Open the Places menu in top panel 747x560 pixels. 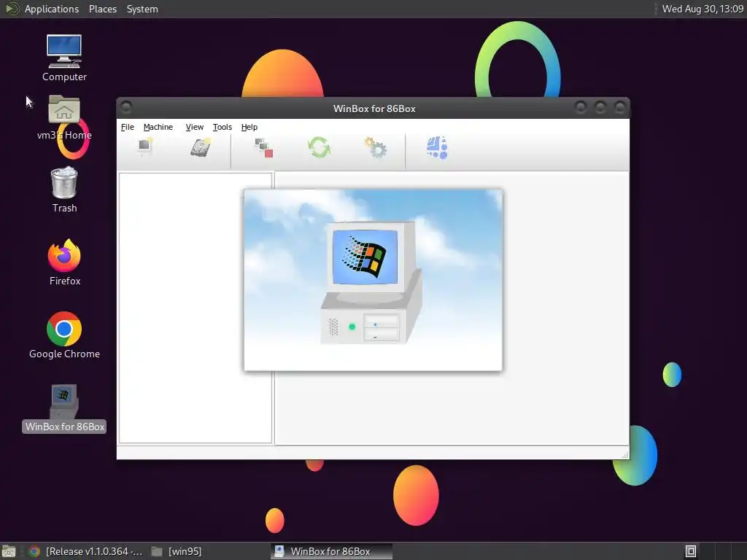point(103,9)
